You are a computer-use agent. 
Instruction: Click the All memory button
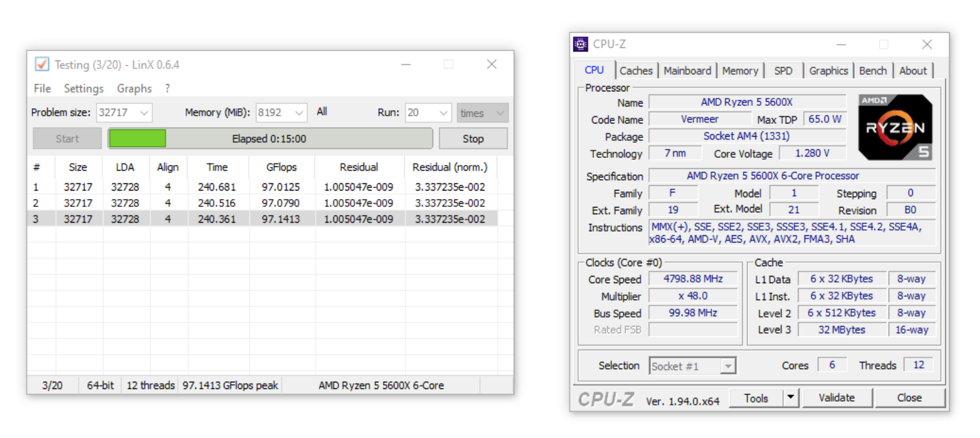[x=322, y=111]
